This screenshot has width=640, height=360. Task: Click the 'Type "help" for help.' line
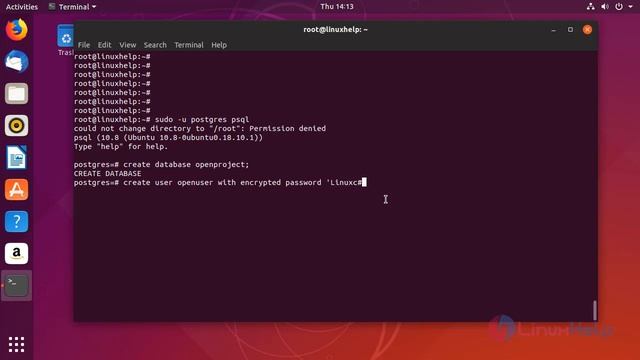click(x=121, y=147)
